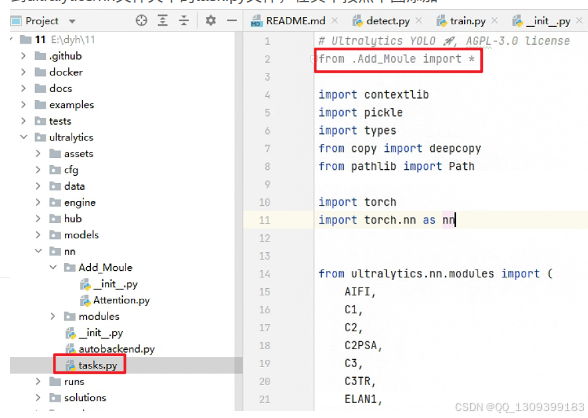This screenshot has width=588, height=418.
Task: Expand the docker folder
Action: [23, 72]
